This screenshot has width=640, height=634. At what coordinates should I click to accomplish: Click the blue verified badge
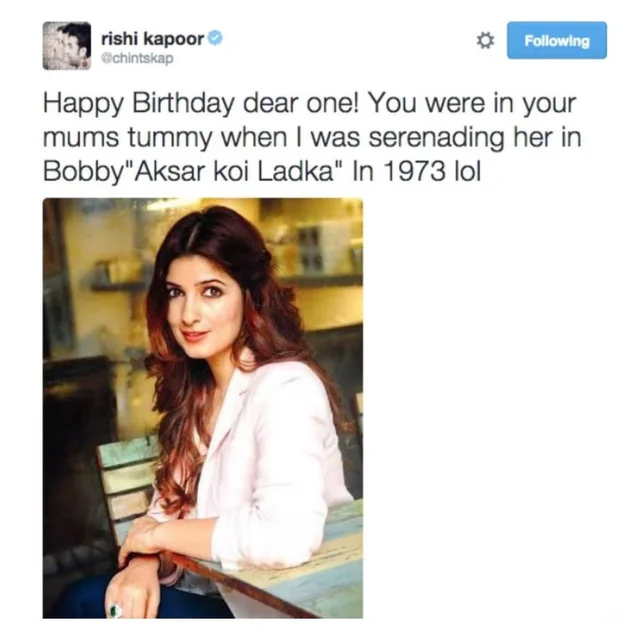point(215,38)
